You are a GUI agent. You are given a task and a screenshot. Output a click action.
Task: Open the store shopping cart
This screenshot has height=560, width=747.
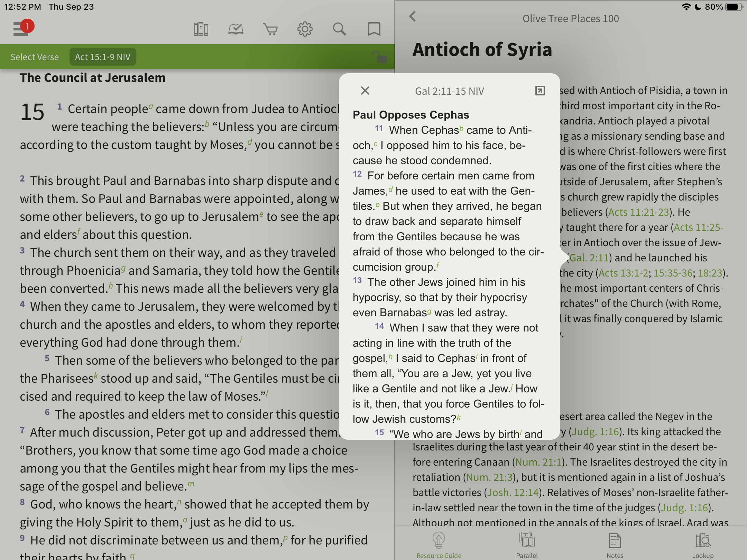270,29
